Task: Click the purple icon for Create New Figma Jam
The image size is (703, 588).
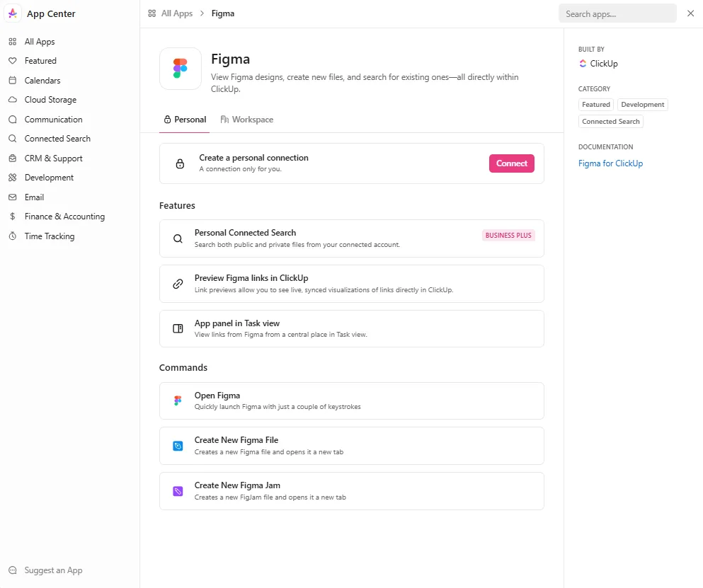Action: click(x=178, y=491)
